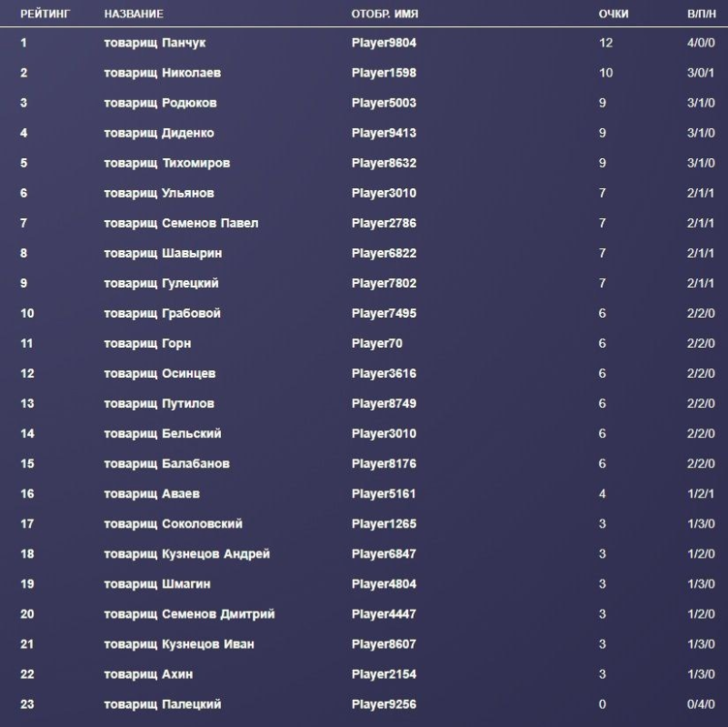Click the 0/4/0 record cell
The image size is (728, 727).
tap(700, 704)
